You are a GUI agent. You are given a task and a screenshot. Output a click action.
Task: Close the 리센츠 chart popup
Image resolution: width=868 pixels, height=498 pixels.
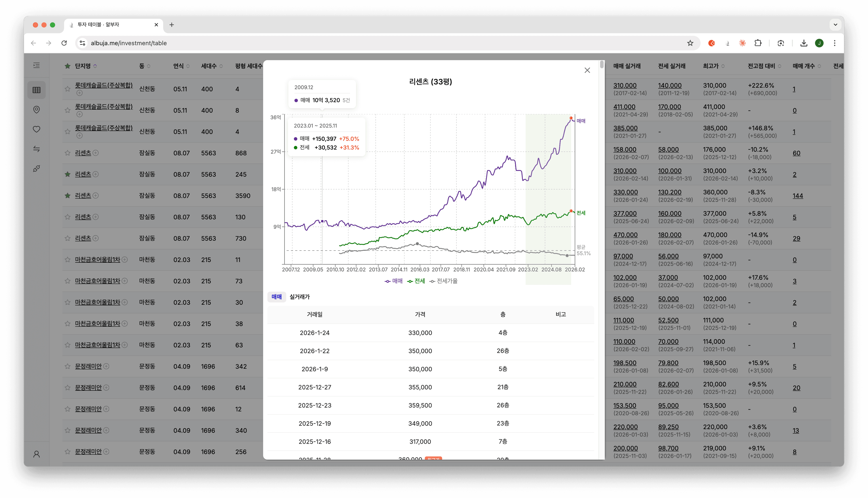[x=587, y=70]
